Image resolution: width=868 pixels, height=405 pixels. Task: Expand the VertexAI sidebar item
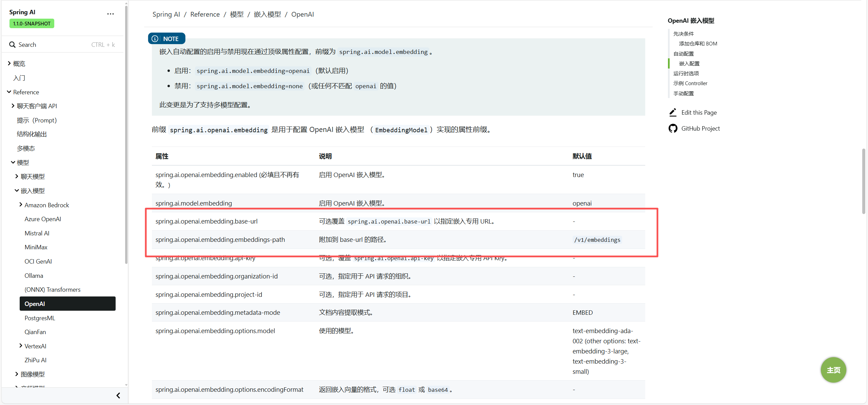click(x=21, y=346)
